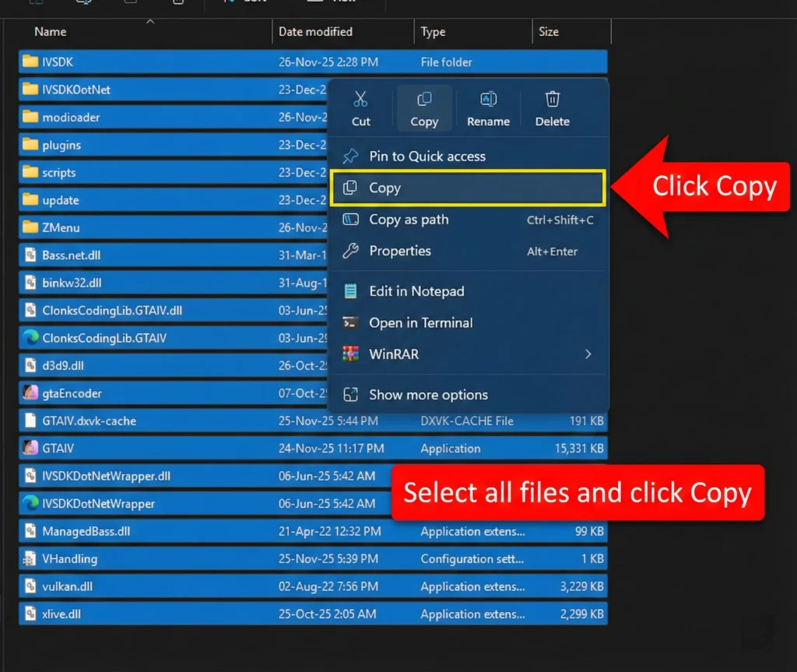This screenshot has height=672, width=797.
Task: Click the ClonksCodingLib.GTAIV Edge-style icon
Action: click(x=30, y=338)
